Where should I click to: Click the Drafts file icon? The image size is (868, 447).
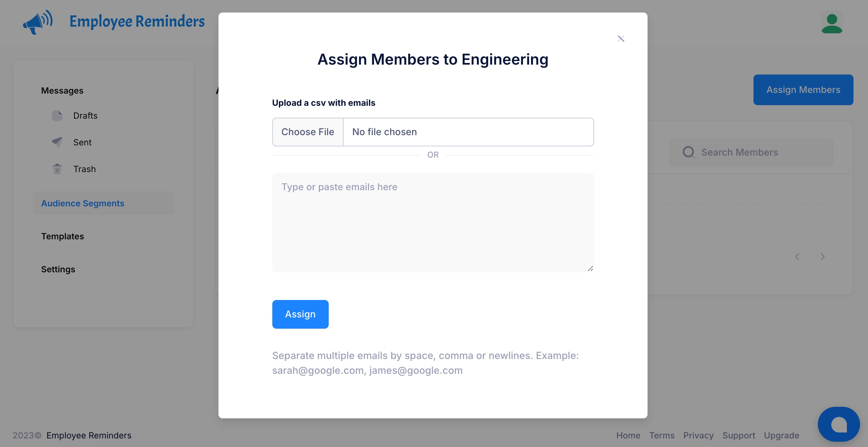click(57, 115)
